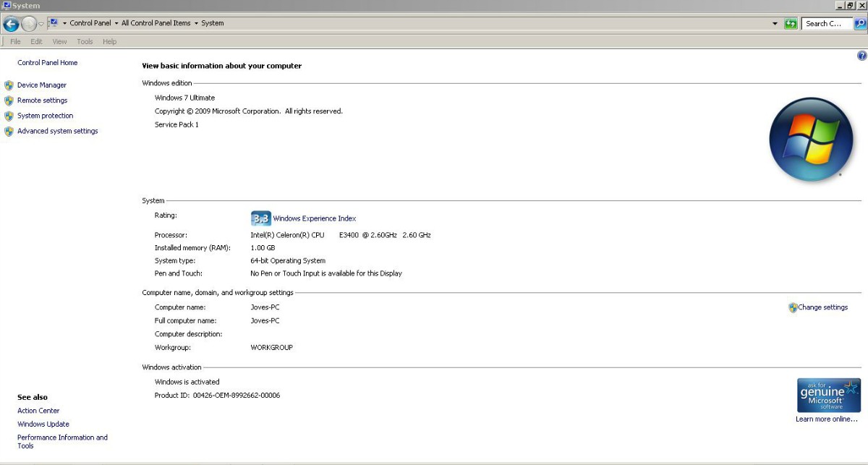
Task: Open Action Center under See also
Action: pyautogui.click(x=38, y=411)
